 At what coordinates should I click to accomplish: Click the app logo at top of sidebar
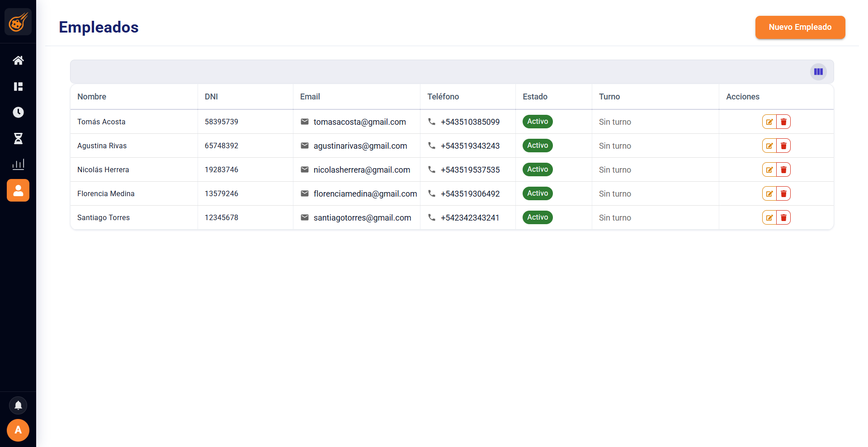pyautogui.click(x=18, y=22)
